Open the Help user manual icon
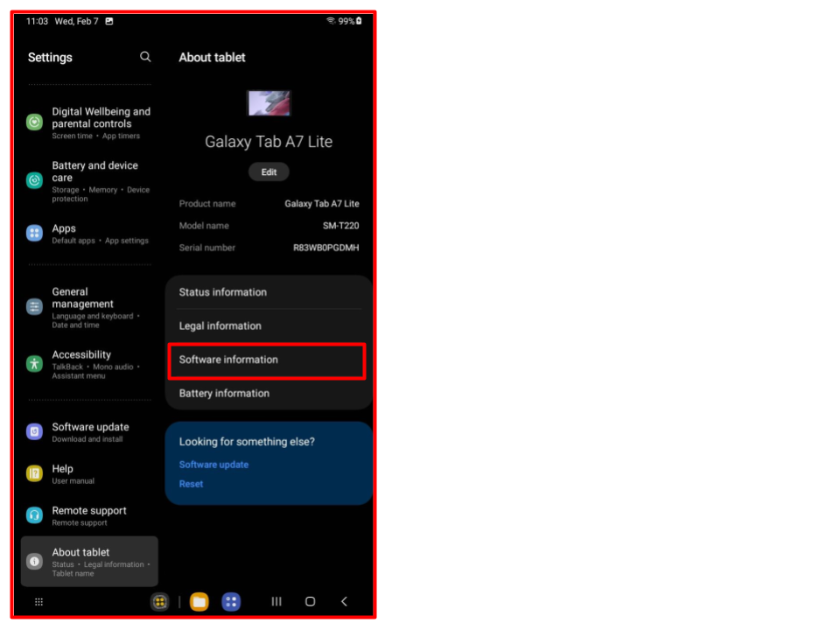Screen dimensions: 840x630 (34, 473)
